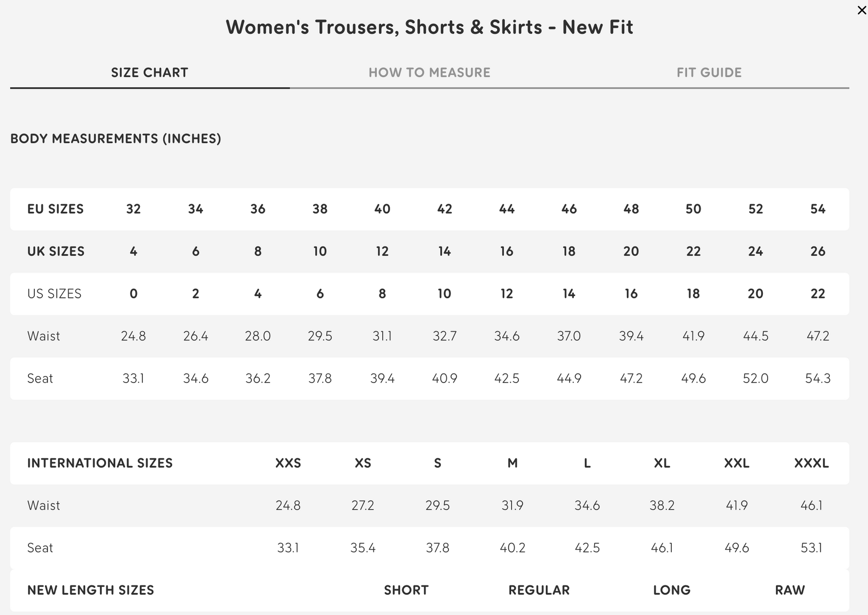Click the UK size 26 cell
Image resolution: width=868 pixels, height=615 pixels.
[817, 252]
